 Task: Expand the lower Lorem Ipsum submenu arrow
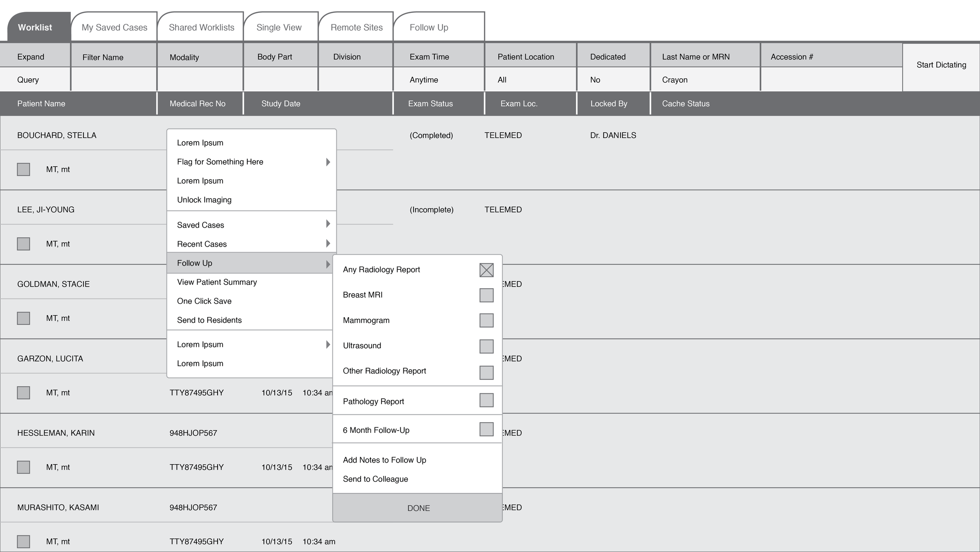point(328,344)
